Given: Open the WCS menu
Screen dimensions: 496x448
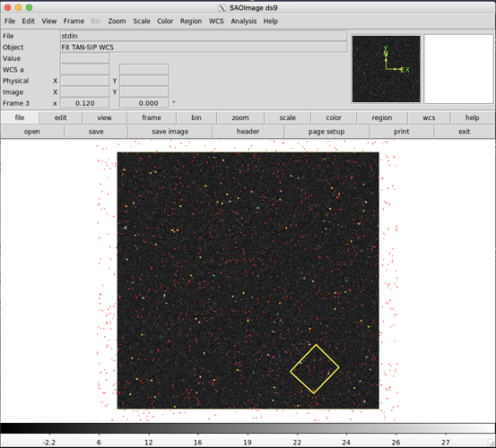Looking at the screenshot, I should pos(216,22).
